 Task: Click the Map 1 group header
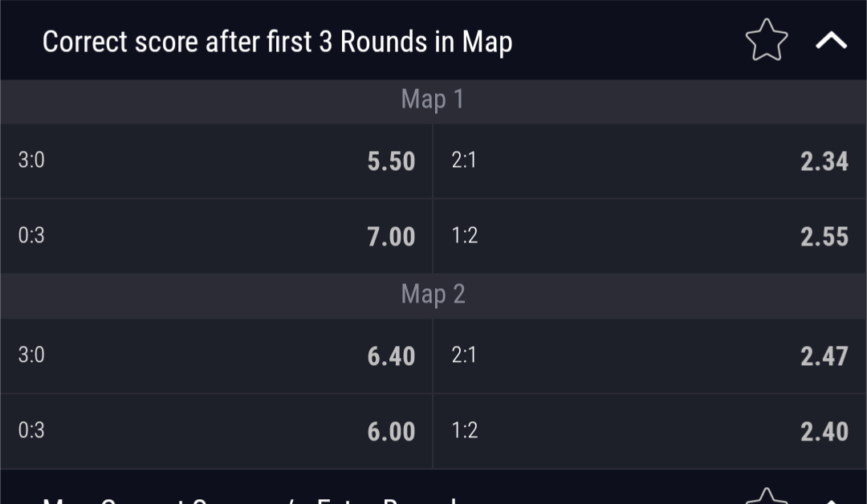pos(433,101)
